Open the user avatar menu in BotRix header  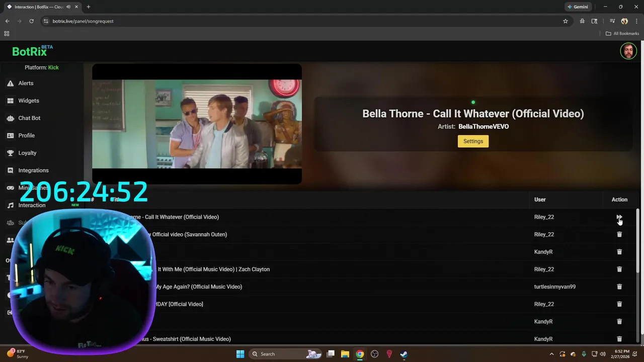(x=628, y=51)
